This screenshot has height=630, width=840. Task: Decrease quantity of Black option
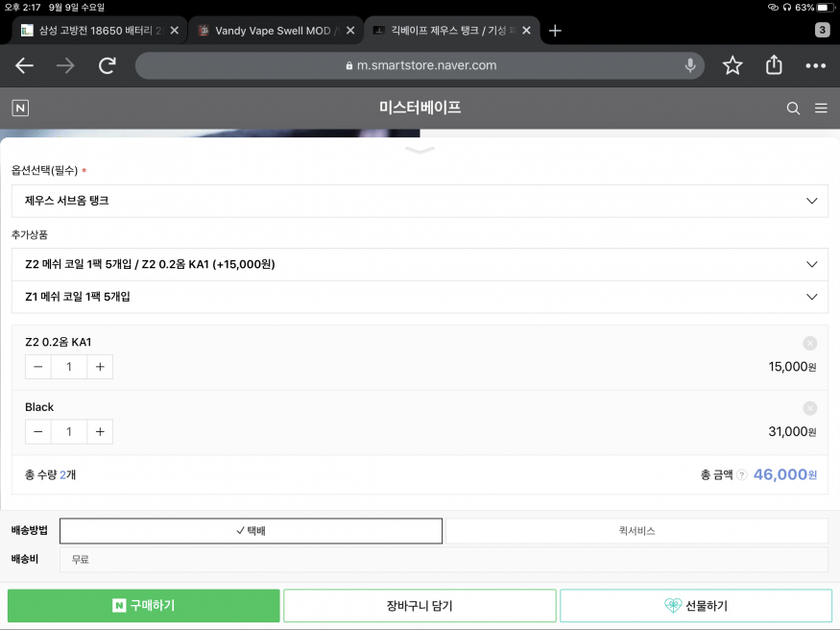(x=38, y=432)
